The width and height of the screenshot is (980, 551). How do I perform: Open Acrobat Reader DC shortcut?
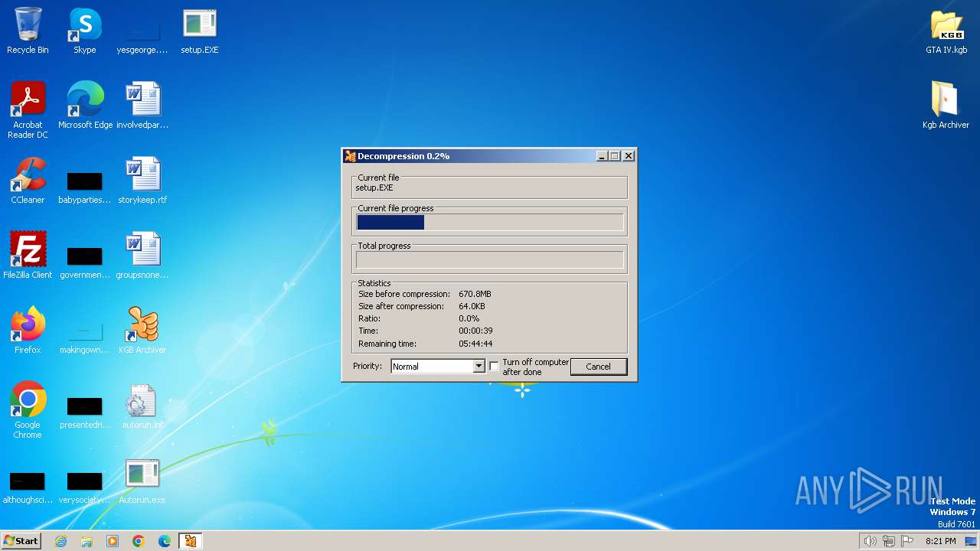pyautogui.click(x=28, y=110)
